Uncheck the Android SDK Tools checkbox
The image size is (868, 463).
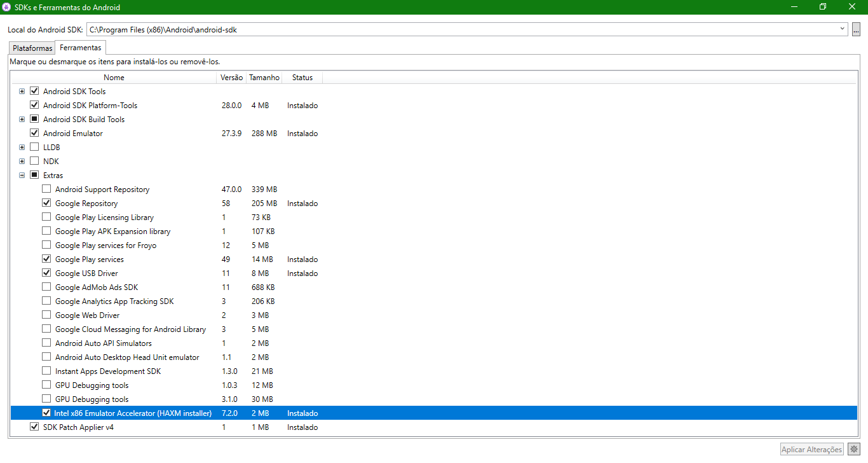point(34,91)
